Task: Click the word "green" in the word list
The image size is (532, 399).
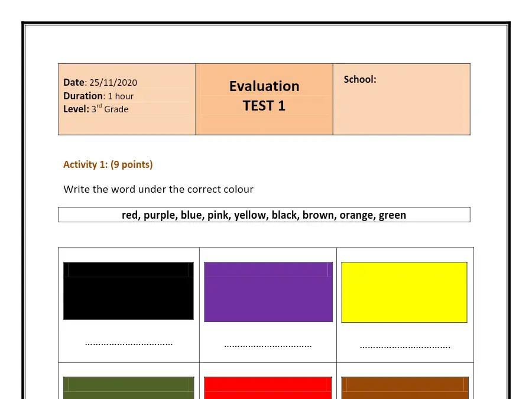Action: pos(392,215)
